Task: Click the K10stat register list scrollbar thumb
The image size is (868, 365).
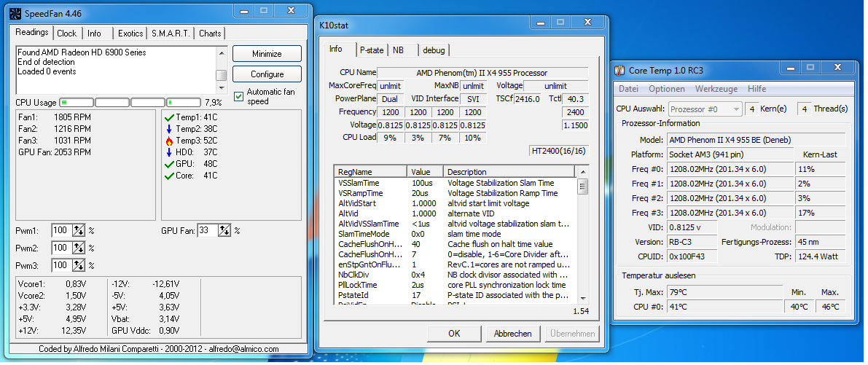Action: point(582,186)
